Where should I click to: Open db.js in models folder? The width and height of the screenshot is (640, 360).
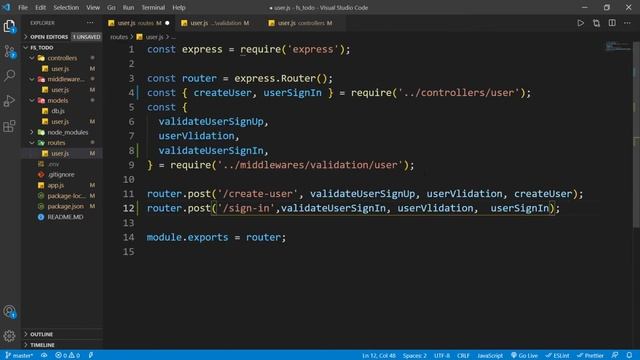[58, 111]
